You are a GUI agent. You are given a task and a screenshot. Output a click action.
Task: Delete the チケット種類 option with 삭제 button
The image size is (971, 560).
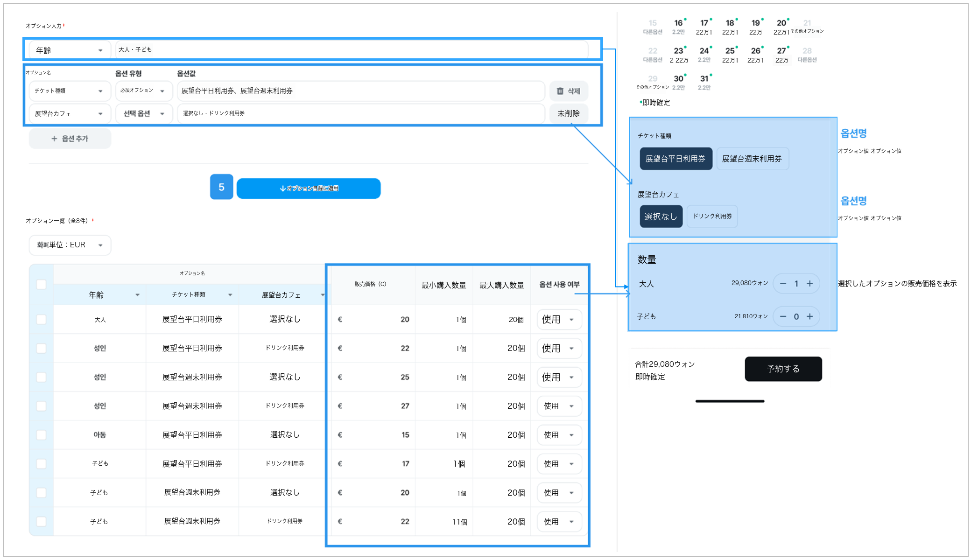[x=568, y=91]
